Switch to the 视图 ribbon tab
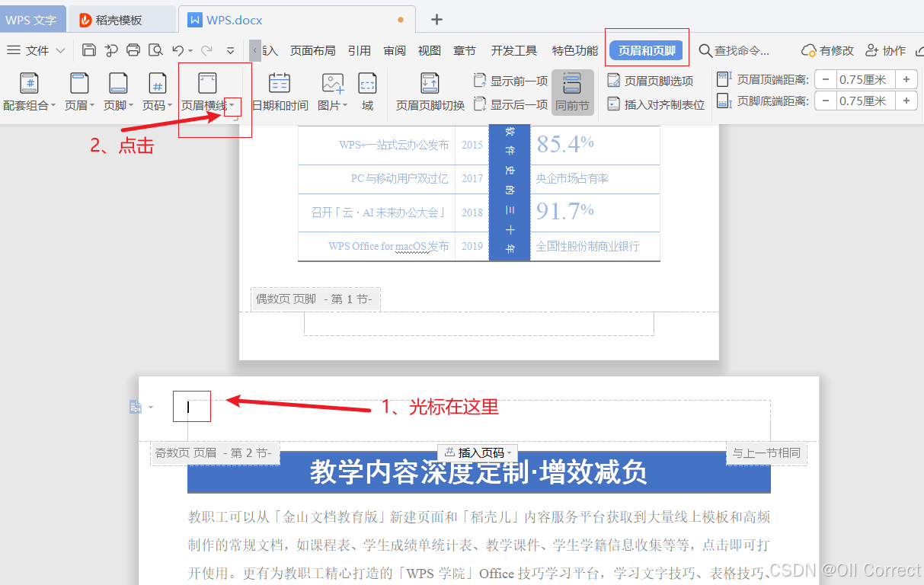Screen dimensions: 924x585 click(x=430, y=50)
